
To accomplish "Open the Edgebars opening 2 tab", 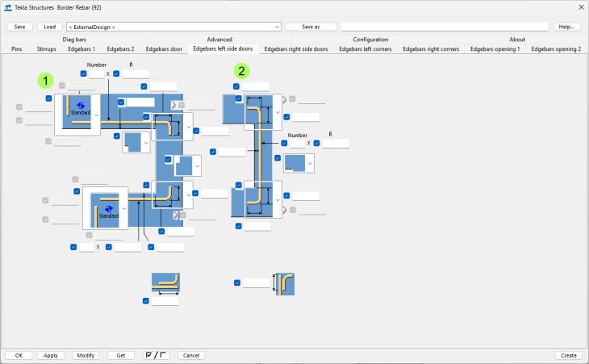I will 556,49.
